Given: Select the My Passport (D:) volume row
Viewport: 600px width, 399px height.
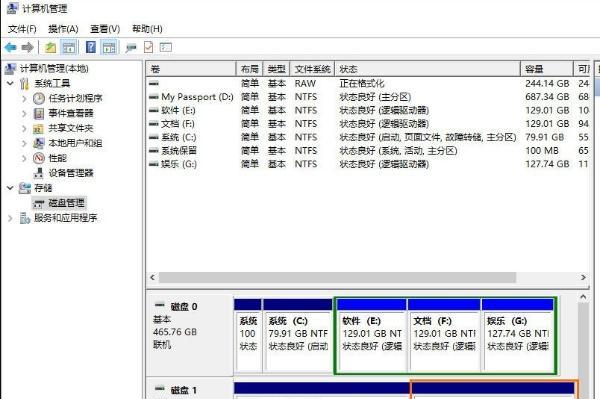Looking at the screenshot, I should pos(367,97).
